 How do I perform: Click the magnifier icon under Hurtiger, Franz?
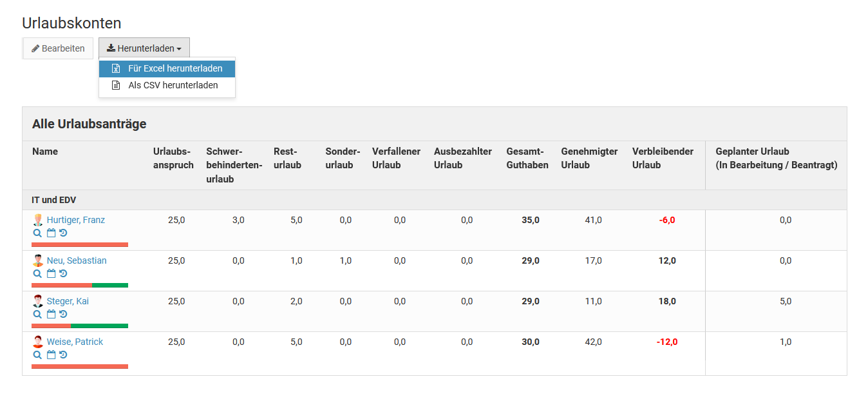[x=37, y=233]
